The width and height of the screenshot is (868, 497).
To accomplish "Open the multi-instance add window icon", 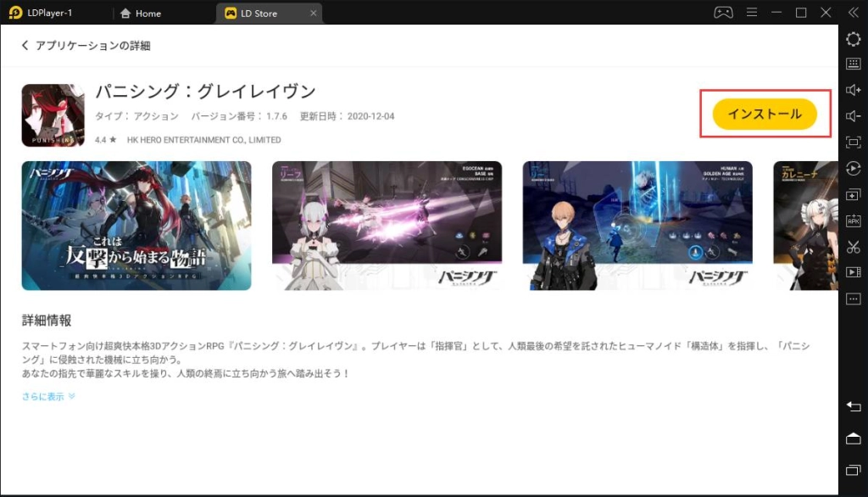I will click(853, 194).
